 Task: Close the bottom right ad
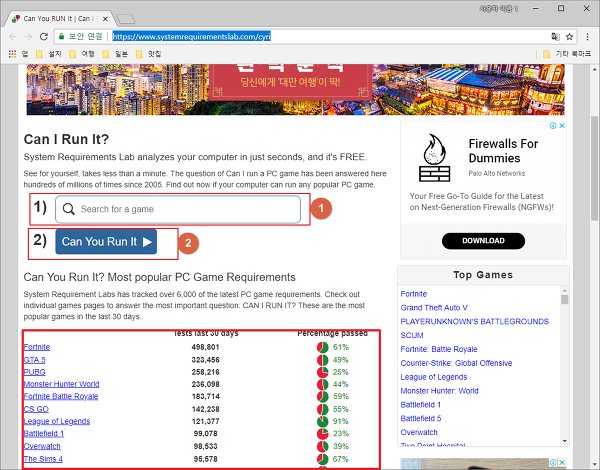[563, 462]
